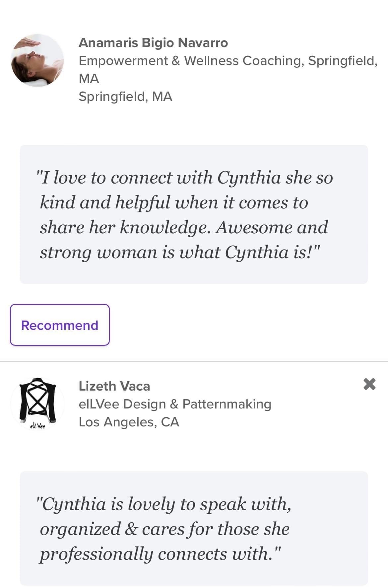
Task: Click the divider line below Recommend button
Action: pyautogui.click(x=194, y=361)
